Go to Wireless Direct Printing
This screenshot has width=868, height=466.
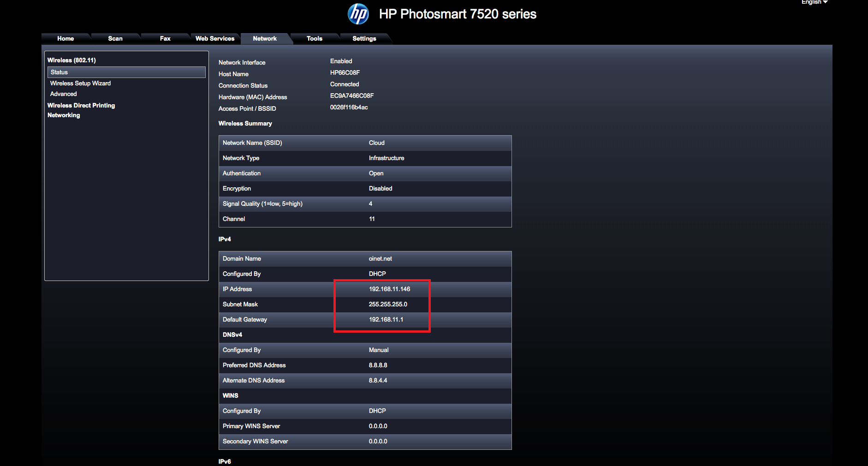coord(81,106)
